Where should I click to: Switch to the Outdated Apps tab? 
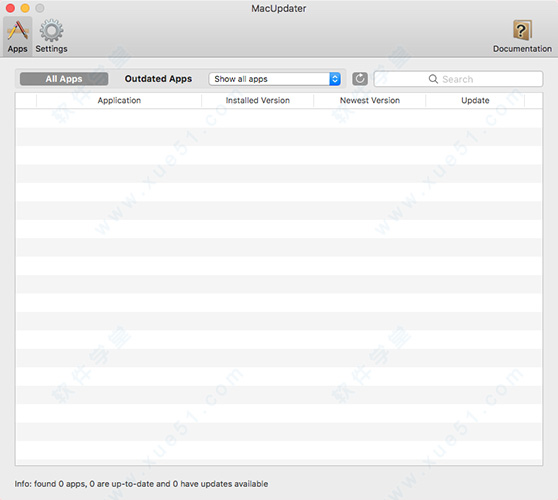pos(158,79)
